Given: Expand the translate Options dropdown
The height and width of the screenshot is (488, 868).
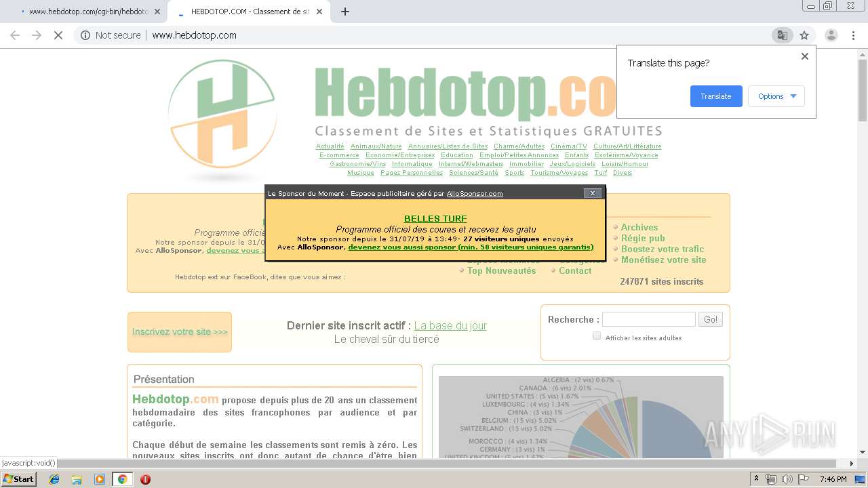Looking at the screenshot, I should (x=776, y=96).
